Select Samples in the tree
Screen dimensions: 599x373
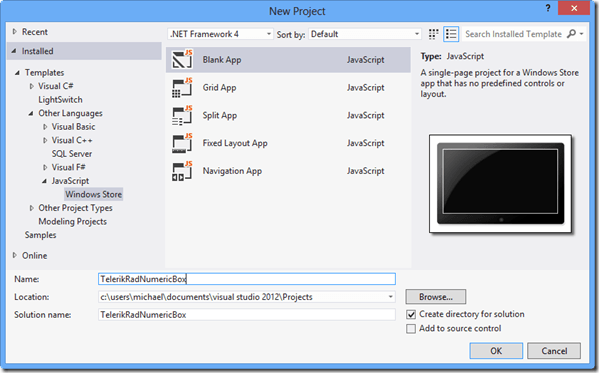(40, 235)
